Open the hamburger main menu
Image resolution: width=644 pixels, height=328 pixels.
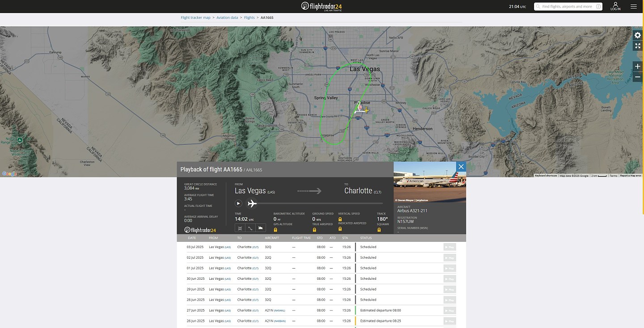coord(633,6)
